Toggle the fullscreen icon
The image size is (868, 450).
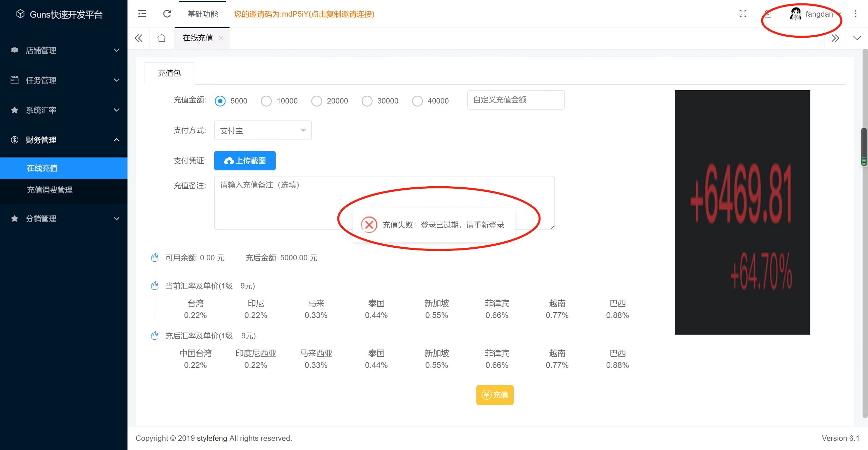tap(743, 14)
